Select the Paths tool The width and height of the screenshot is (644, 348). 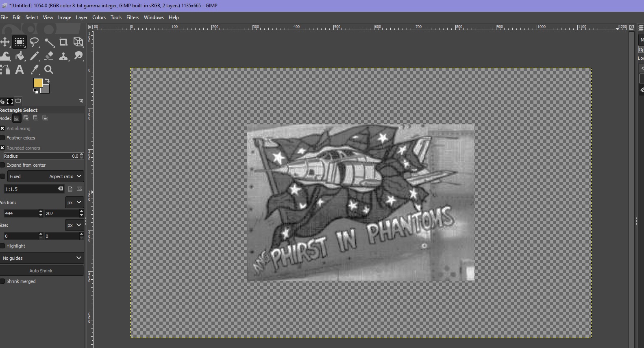5,70
